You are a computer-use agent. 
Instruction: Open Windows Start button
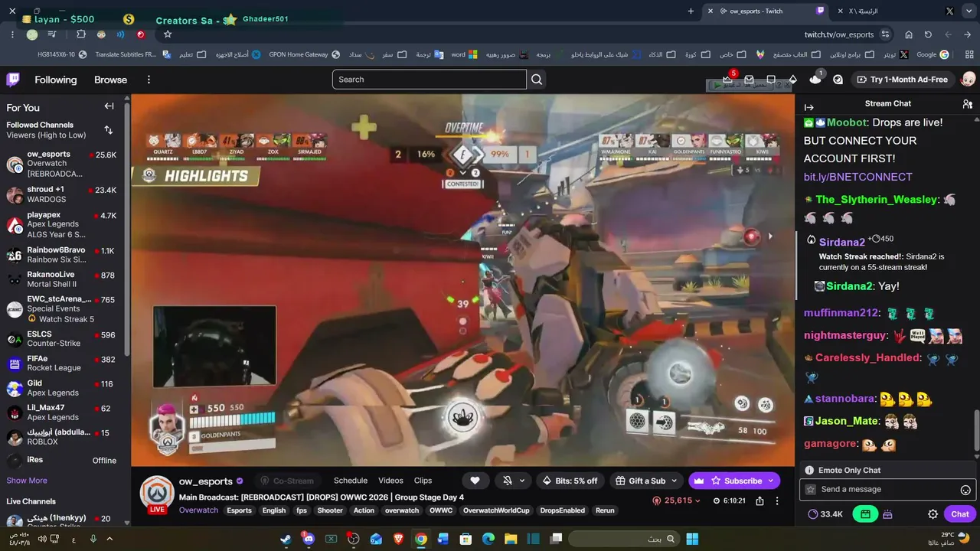click(x=692, y=539)
